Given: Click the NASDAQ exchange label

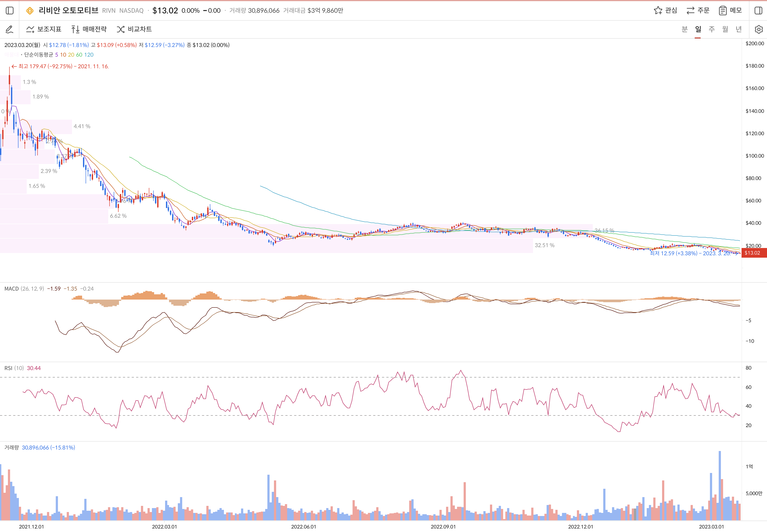Looking at the screenshot, I should coord(131,11).
